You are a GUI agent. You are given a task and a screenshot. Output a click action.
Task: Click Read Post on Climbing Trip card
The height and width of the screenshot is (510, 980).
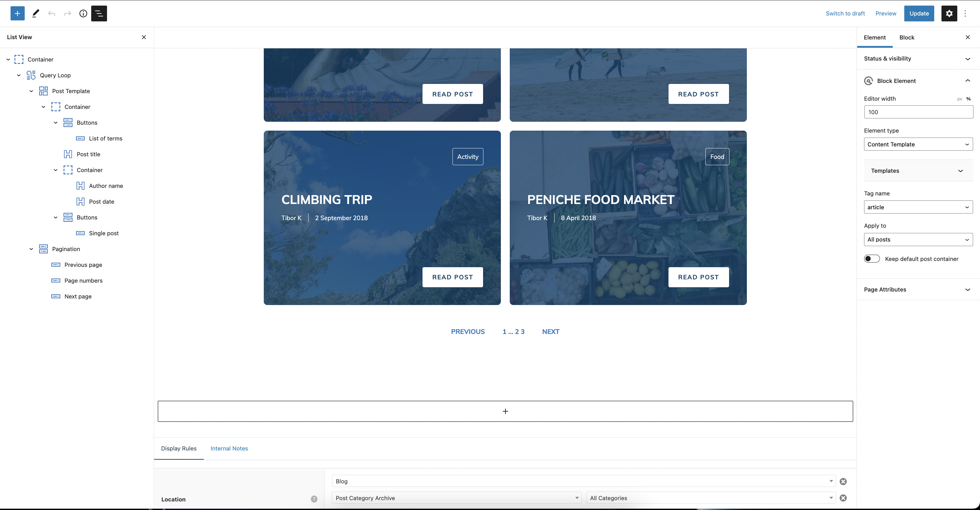click(x=452, y=277)
